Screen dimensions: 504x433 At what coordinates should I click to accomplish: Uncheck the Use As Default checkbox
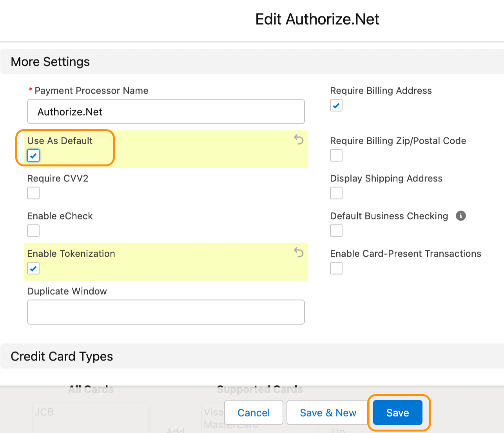33,156
